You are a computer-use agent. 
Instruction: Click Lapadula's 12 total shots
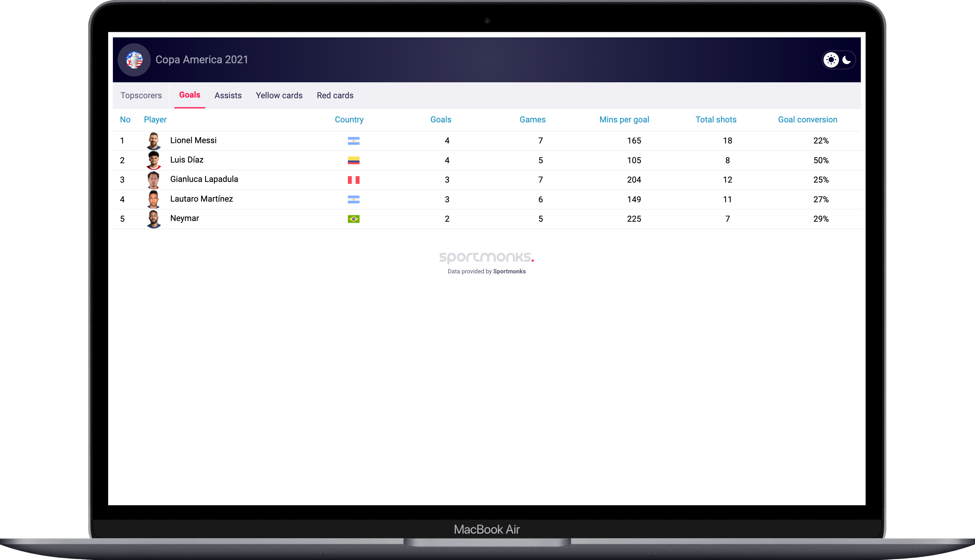click(x=727, y=180)
